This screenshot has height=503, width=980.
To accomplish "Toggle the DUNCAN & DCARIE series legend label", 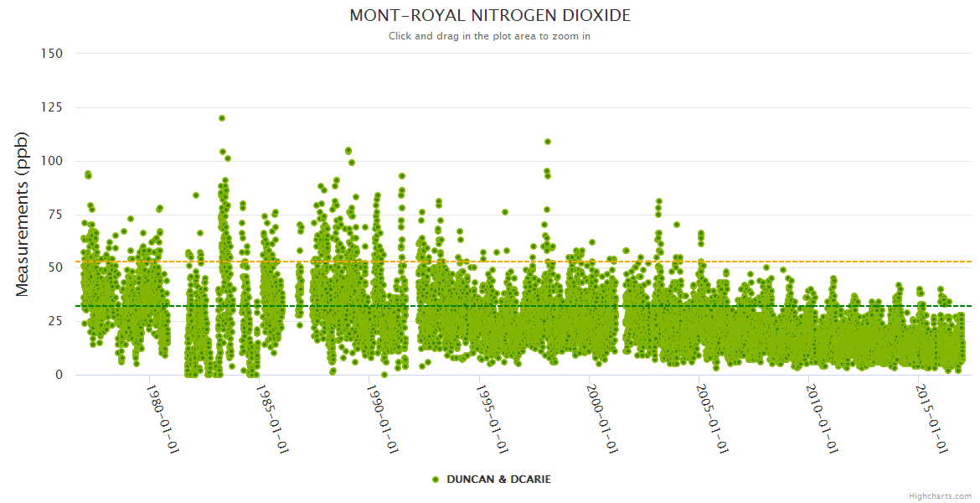I will pyautogui.click(x=498, y=480).
